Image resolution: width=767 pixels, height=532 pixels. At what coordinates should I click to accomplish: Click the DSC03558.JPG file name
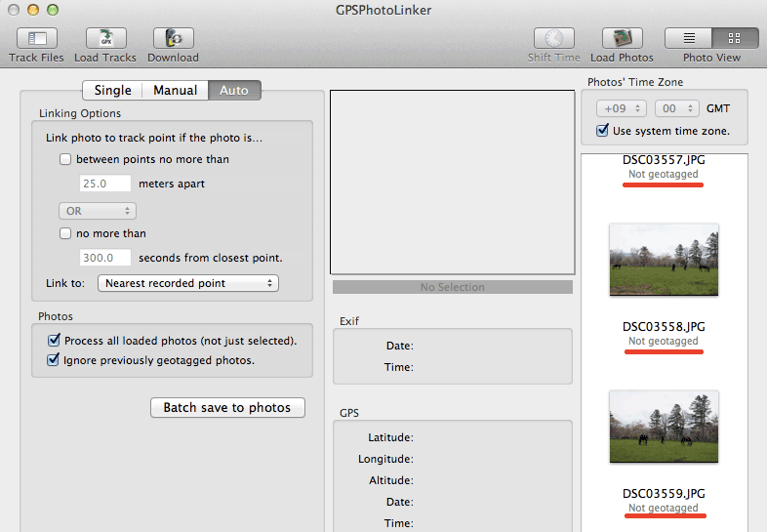click(664, 326)
